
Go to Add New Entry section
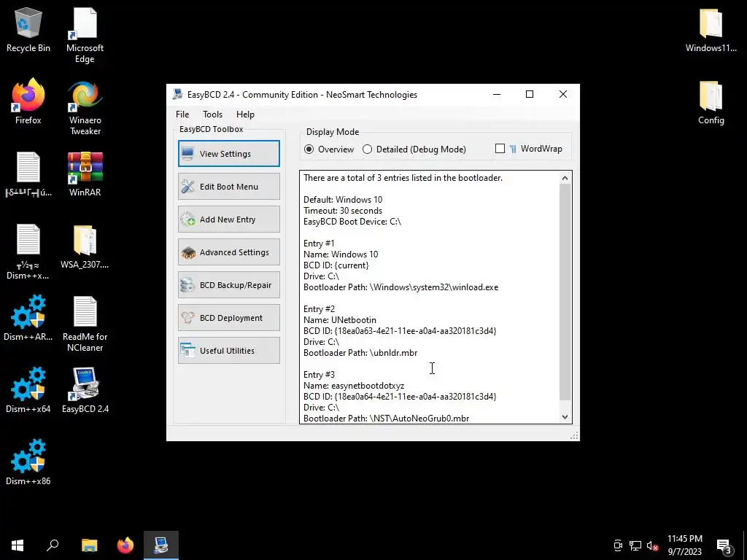pyautogui.click(x=228, y=219)
